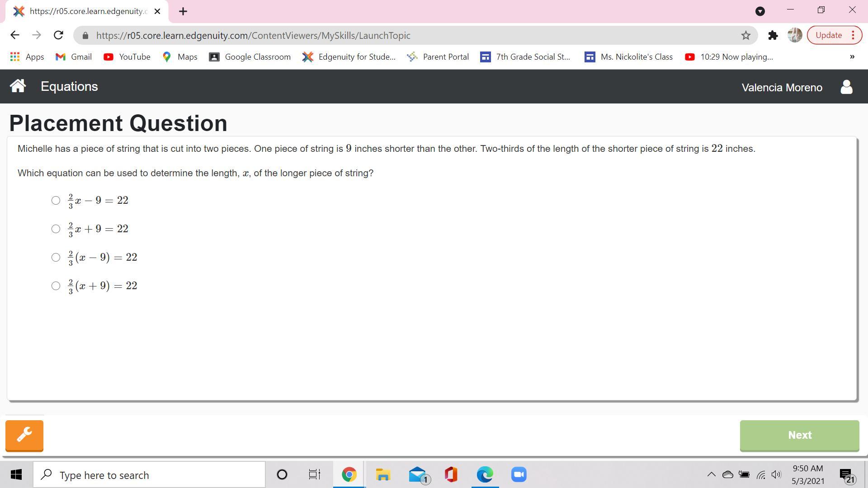Click the Edgenuity home icon
The height and width of the screenshot is (488, 868).
point(18,86)
